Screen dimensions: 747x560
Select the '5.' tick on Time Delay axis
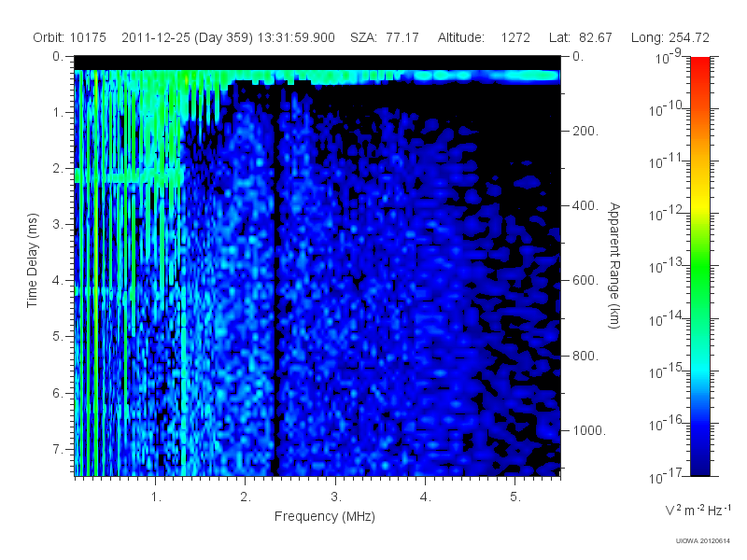tap(58, 336)
